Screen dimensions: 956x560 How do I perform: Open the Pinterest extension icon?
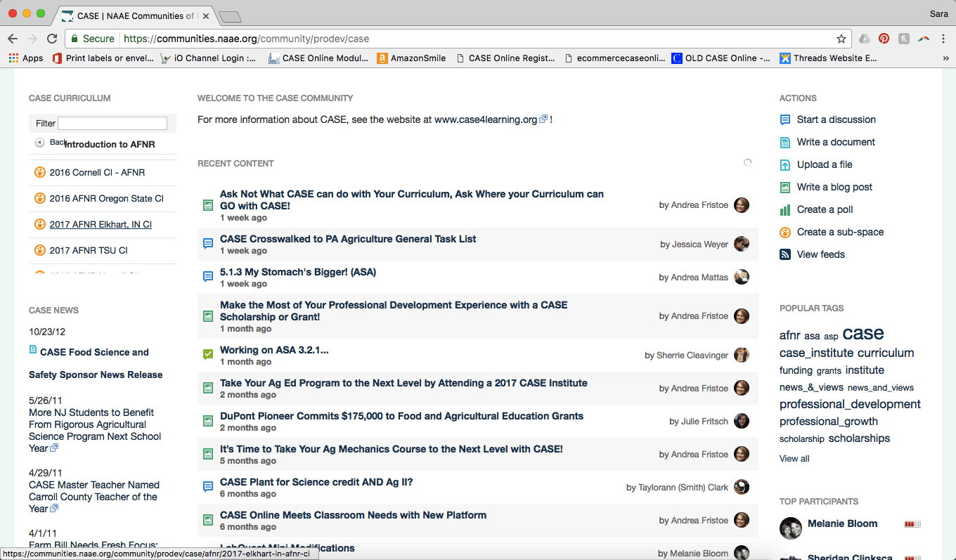pos(884,39)
